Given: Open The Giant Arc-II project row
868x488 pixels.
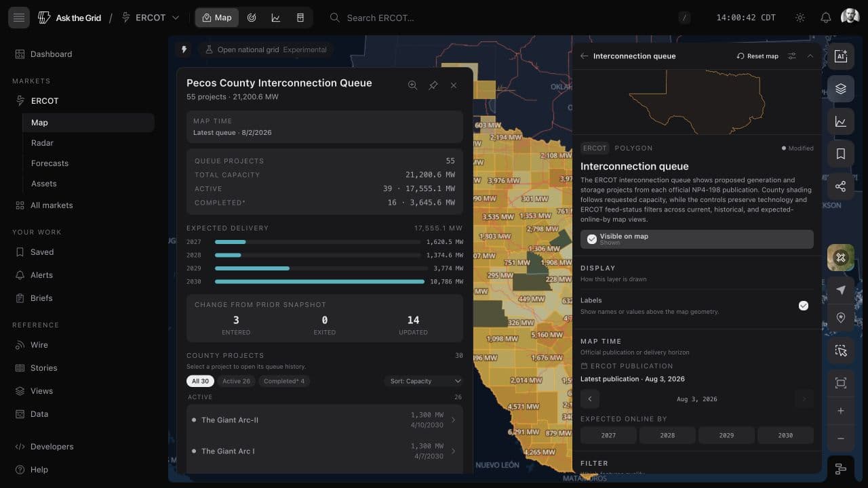Looking at the screenshot, I should tap(325, 420).
